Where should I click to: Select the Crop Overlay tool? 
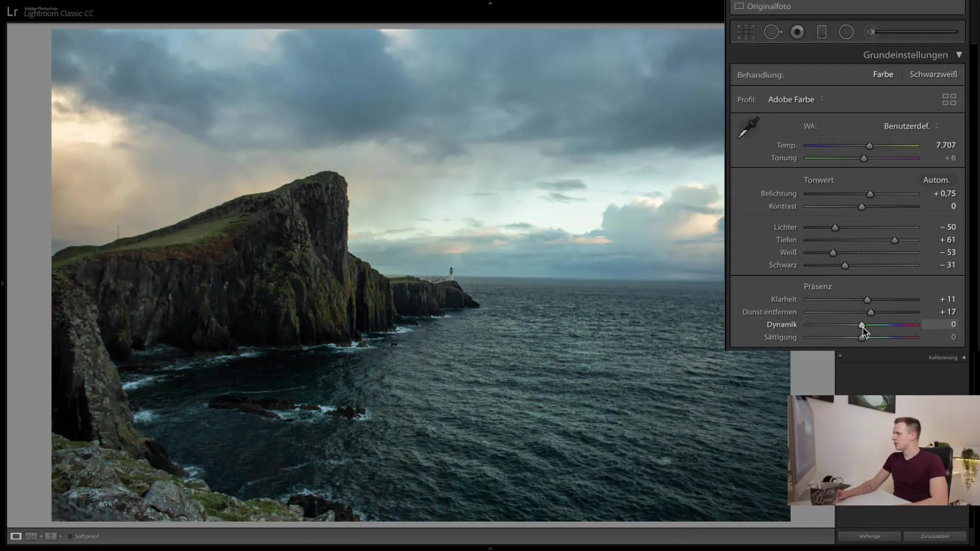pos(746,32)
